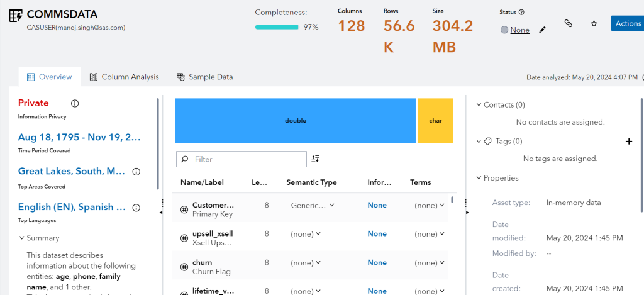The image size is (644, 295).
Task: Collapse the Contacts section
Action: [479, 105]
